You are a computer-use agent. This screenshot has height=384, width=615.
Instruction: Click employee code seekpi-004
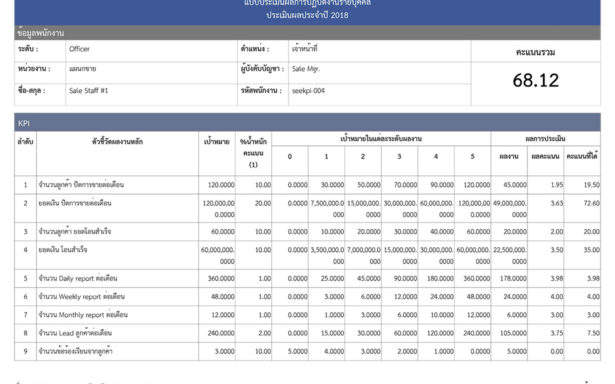pyautogui.click(x=308, y=91)
